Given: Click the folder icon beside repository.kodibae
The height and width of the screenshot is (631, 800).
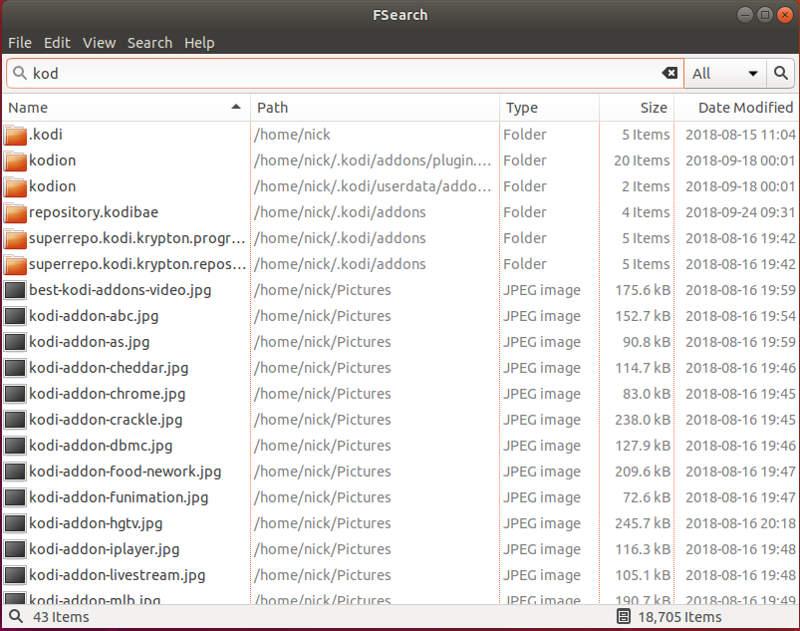Looking at the screenshot, I should [13, 212].
